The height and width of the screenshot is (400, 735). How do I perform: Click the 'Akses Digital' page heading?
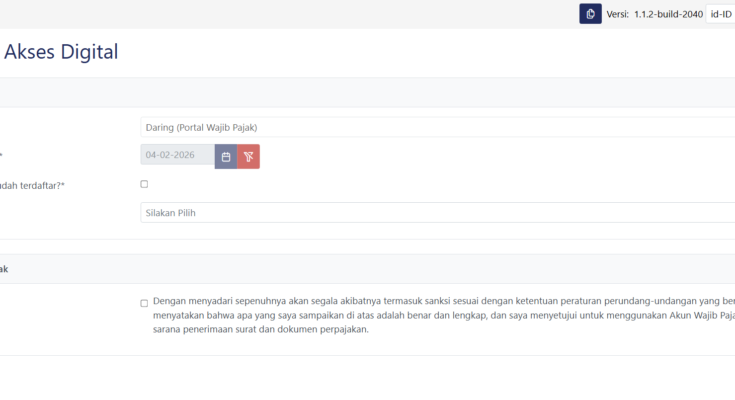[x=61, y=53]
